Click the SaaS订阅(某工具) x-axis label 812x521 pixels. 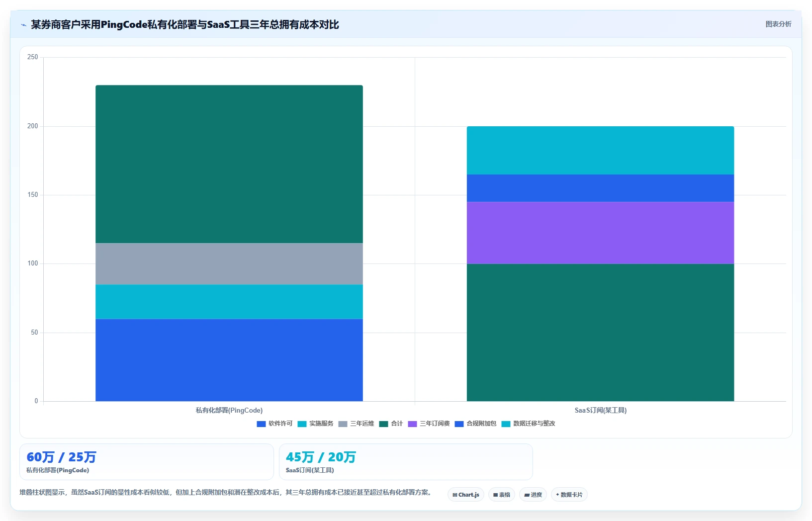coord(601,410)
